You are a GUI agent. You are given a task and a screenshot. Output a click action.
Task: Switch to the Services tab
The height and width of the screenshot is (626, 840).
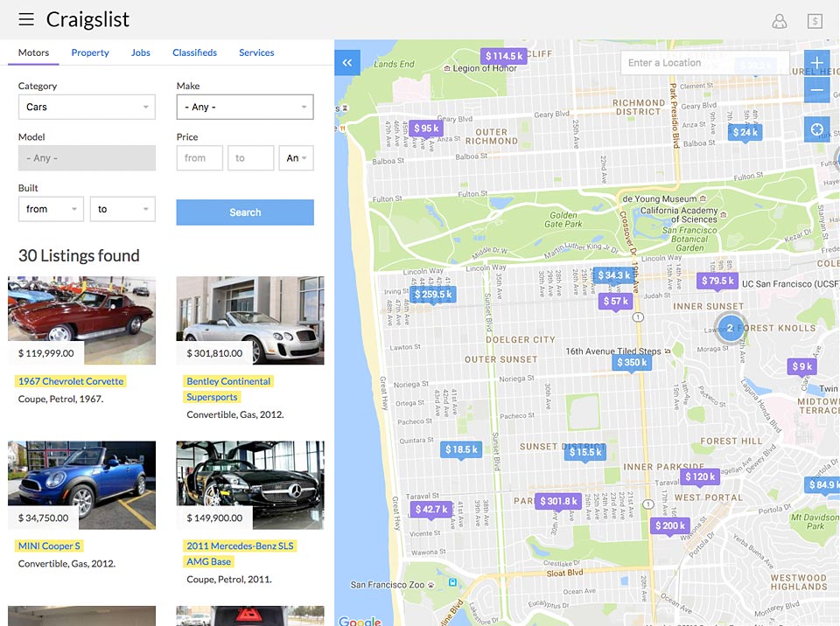click(256, 52)
